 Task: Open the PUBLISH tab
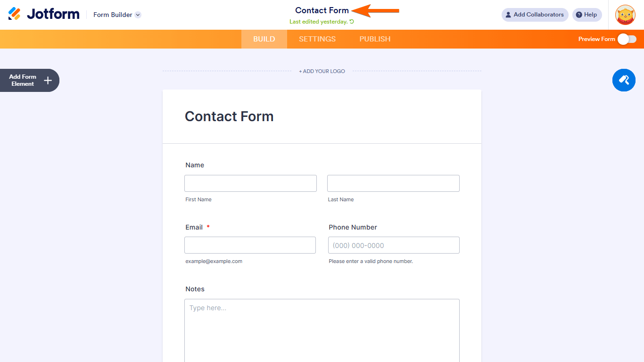[375, 39]
